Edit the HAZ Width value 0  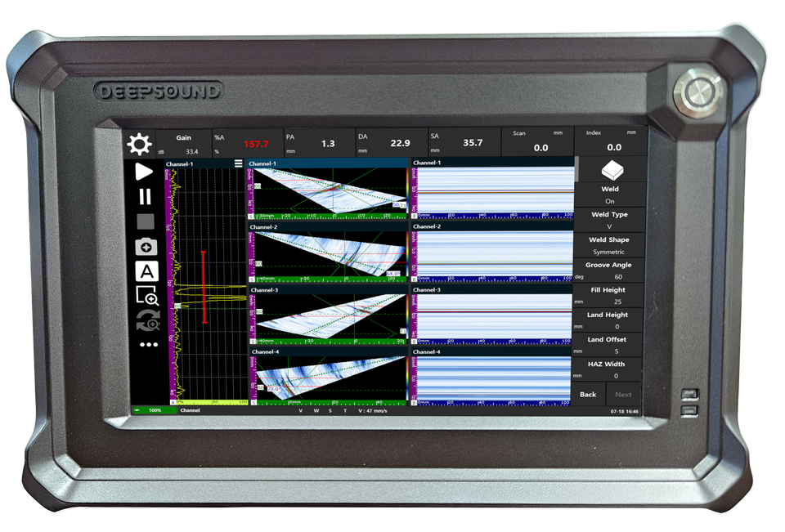[x=606, y=369]
